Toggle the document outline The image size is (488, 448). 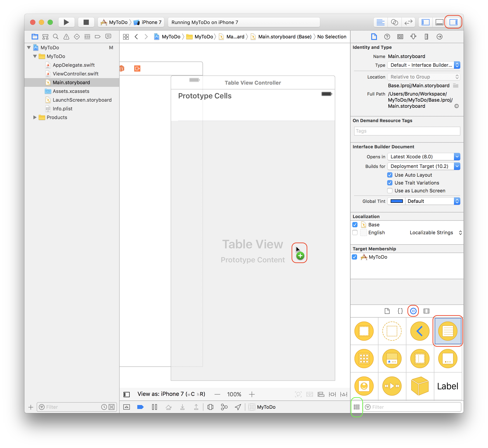coord(127,394)
